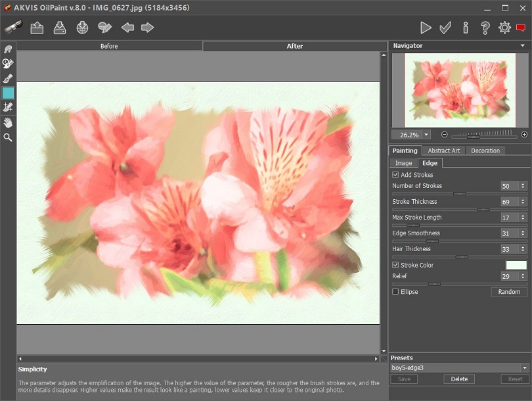This screenshot has height=401, width=532.
Task: Click the Random button for ellipse strokes
Action: coord(508,291)
